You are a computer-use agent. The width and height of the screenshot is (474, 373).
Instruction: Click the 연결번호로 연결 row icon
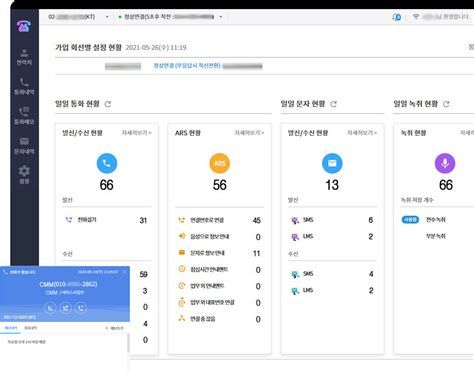182,220
